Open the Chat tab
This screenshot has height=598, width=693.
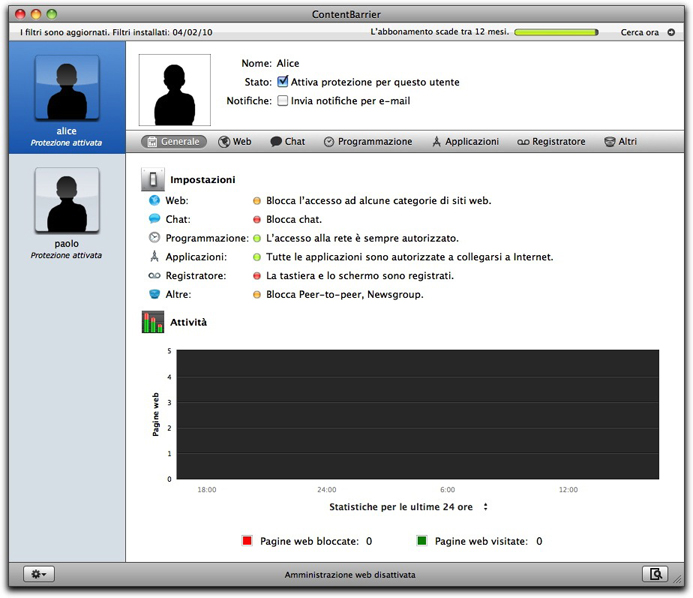click(x=287, y=141)
